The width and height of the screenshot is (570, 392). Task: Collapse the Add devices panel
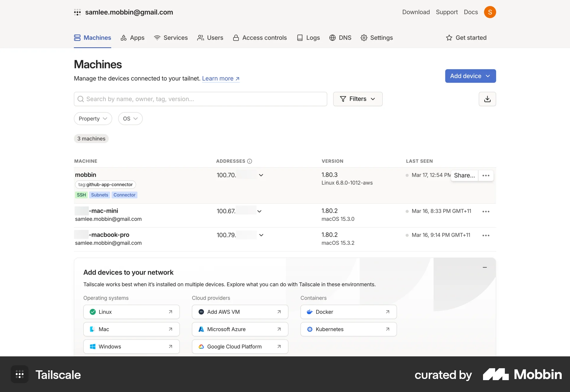[x=485, y=267]
